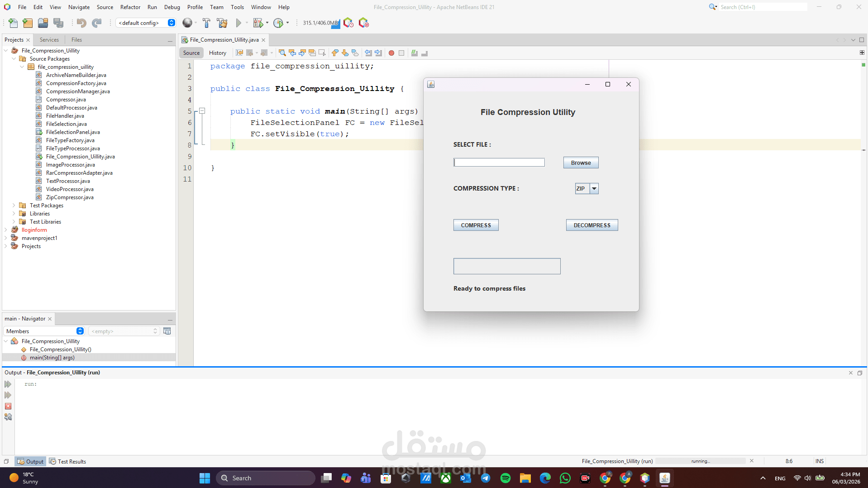Expand the mavenproject1 project node

click(6, 238)
